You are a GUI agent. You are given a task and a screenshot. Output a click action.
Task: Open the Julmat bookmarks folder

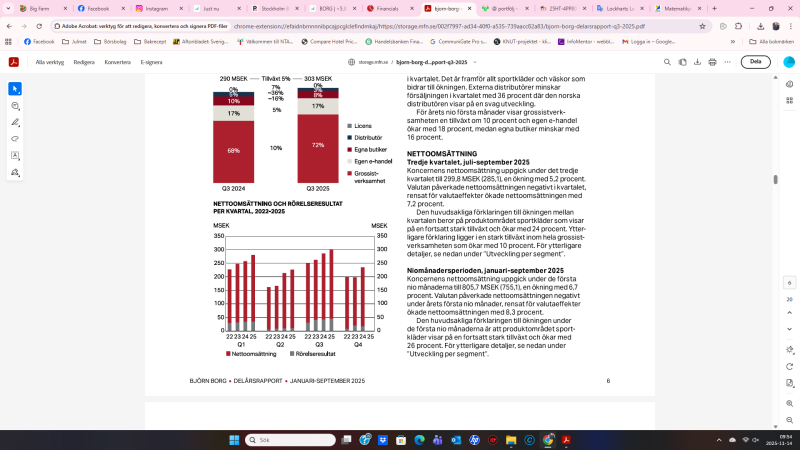pos(74,42)
